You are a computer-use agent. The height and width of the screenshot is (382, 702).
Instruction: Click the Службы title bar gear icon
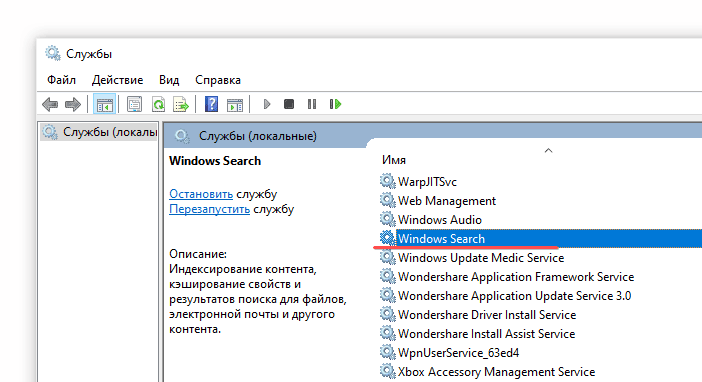(53, 53)
